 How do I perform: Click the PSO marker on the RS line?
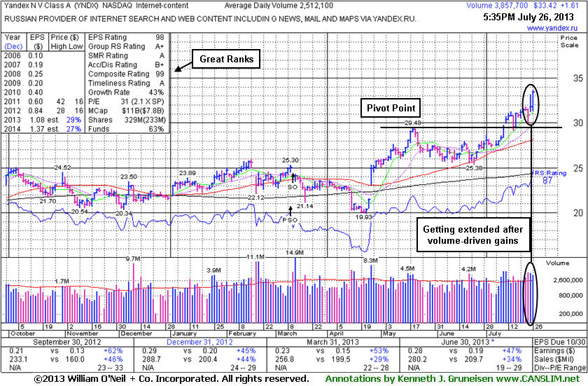pos(290,220)
